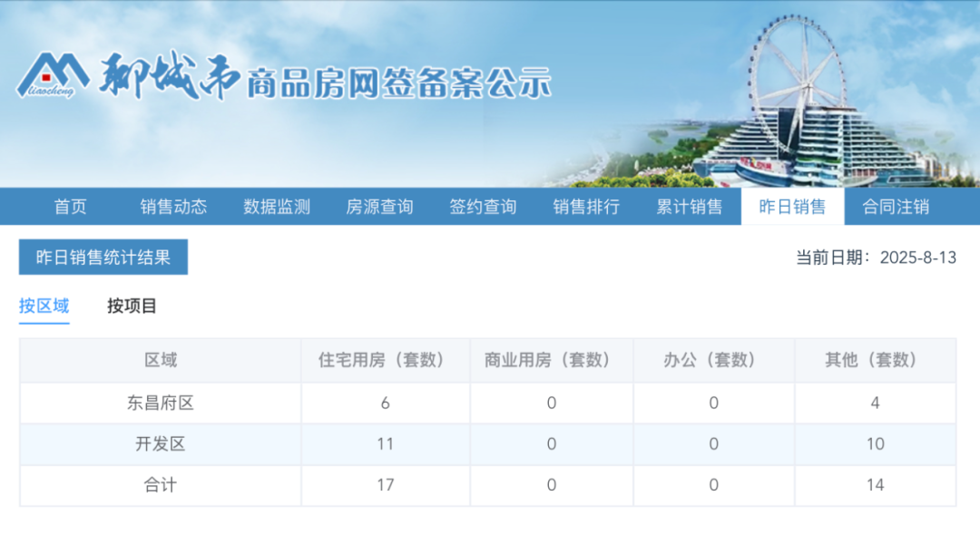Click the 商业用房（套数）column header
Screen dimensions: 980x535
(550, 360)
